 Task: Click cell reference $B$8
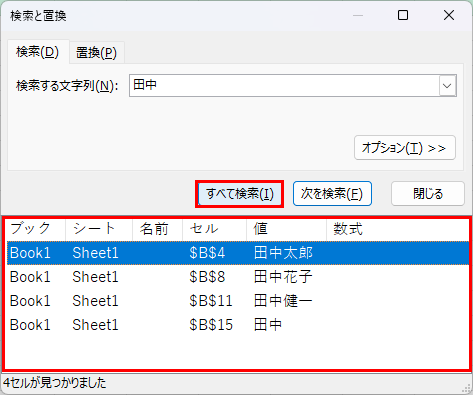point(207,277)
